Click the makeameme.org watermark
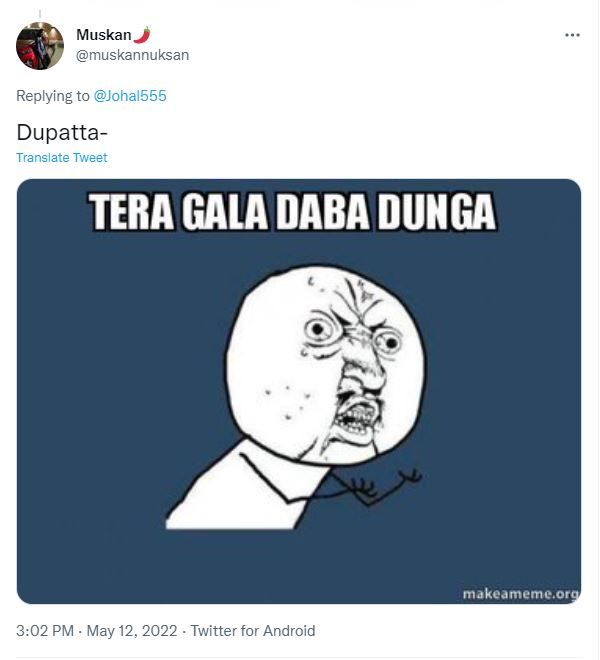600x660 pixels. 521,593
